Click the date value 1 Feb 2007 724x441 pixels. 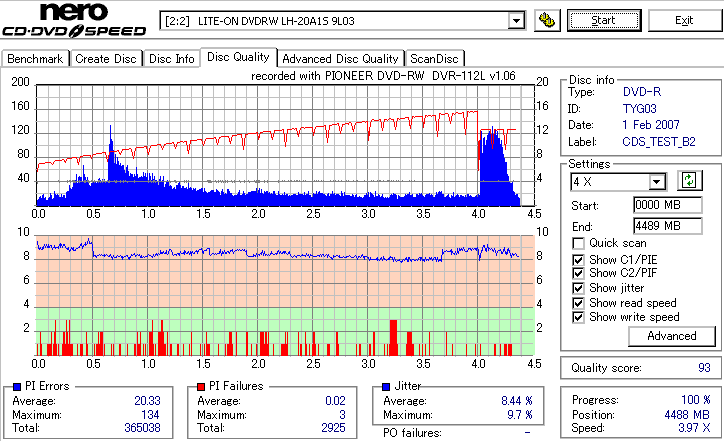651,125
